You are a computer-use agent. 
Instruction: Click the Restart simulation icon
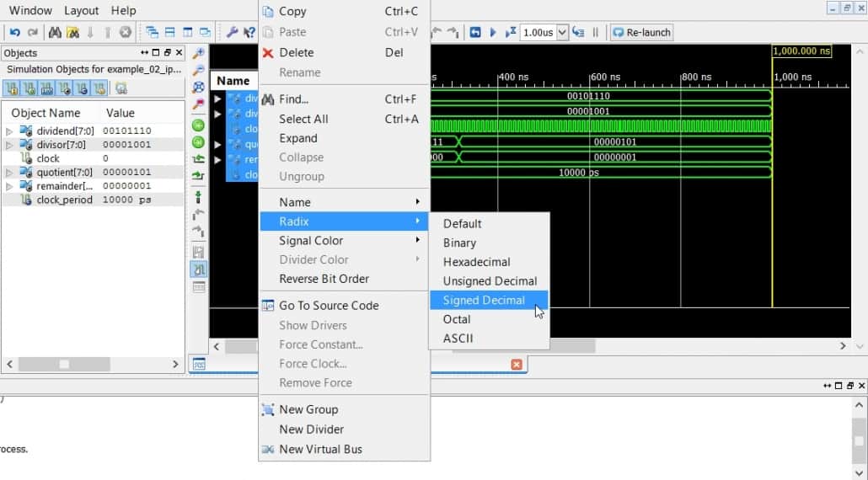475,33
